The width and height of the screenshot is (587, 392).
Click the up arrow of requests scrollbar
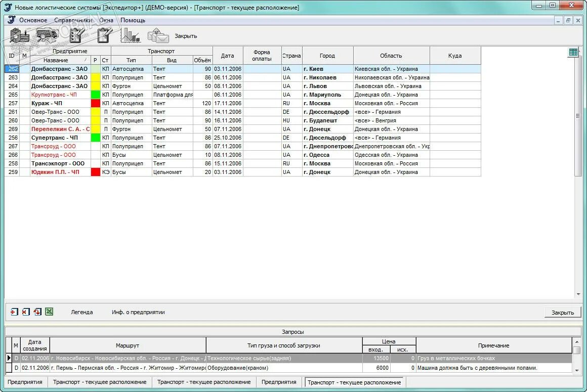577,342
